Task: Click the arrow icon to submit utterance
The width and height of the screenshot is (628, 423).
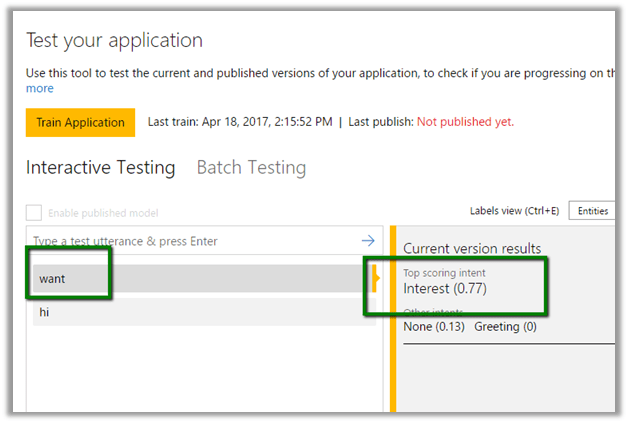Action: (368, 241)
